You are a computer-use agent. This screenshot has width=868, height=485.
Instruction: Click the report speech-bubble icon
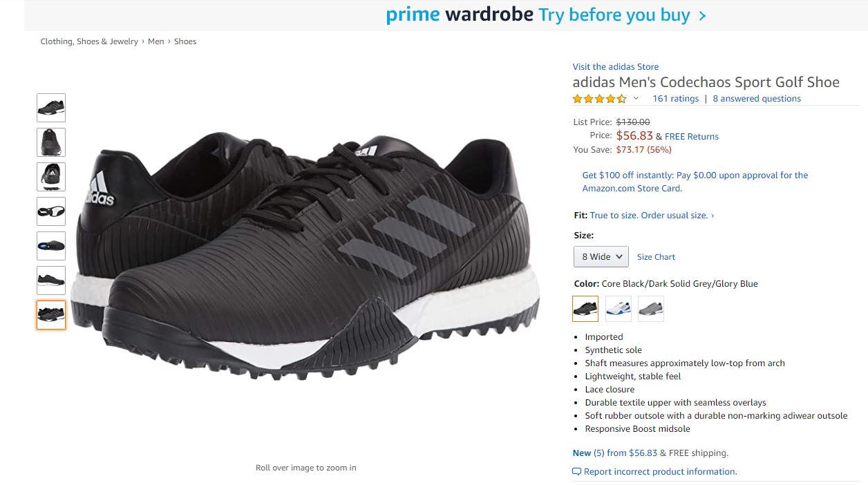(576, 472)
